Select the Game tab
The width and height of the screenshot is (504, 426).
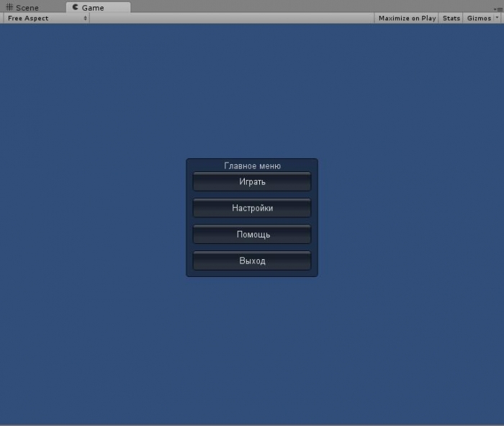(98, 7)
